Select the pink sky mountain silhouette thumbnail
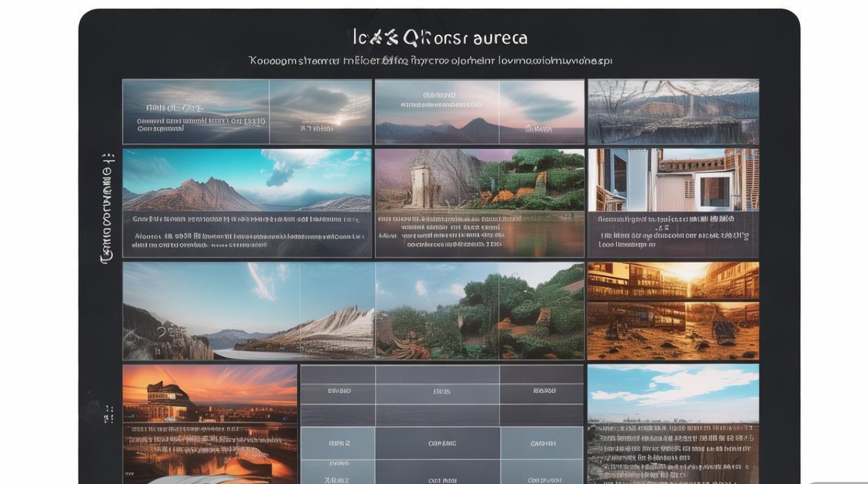 (x=479, y=111)
